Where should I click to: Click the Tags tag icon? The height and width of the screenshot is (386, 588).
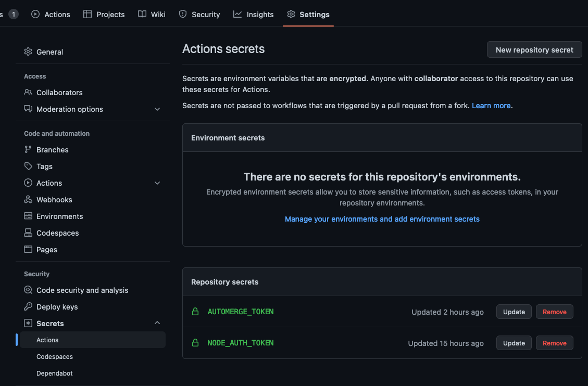click(x=28, y=166)
